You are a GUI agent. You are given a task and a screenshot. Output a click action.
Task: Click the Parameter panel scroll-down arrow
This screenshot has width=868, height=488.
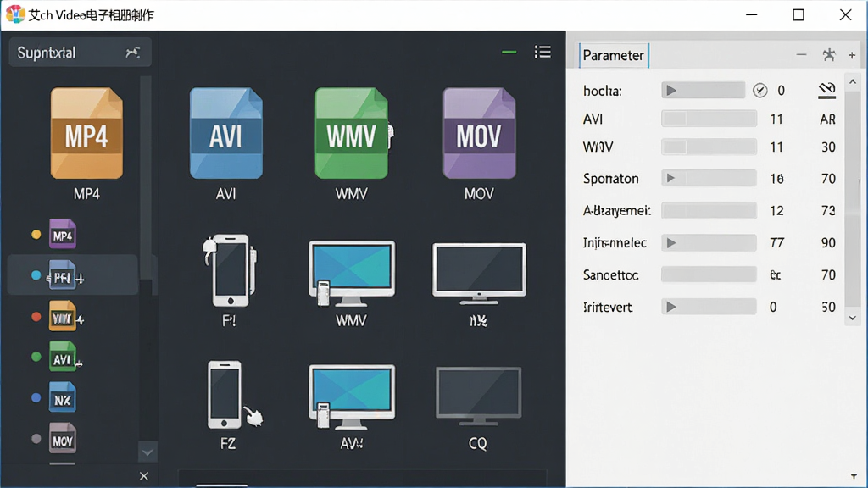(853, 319)
